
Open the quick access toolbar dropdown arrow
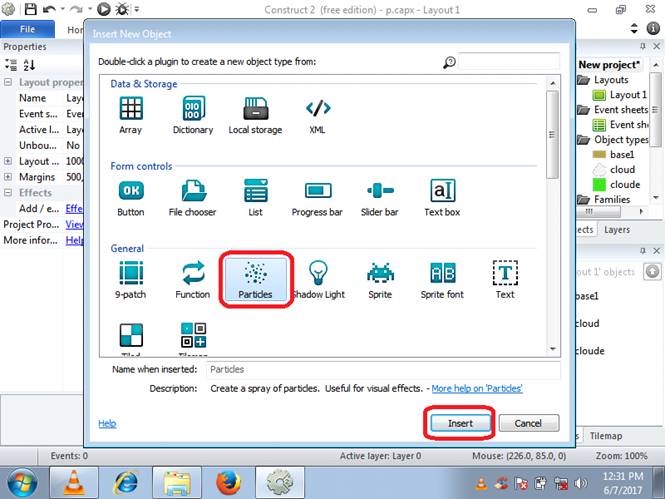pos(137,9)
